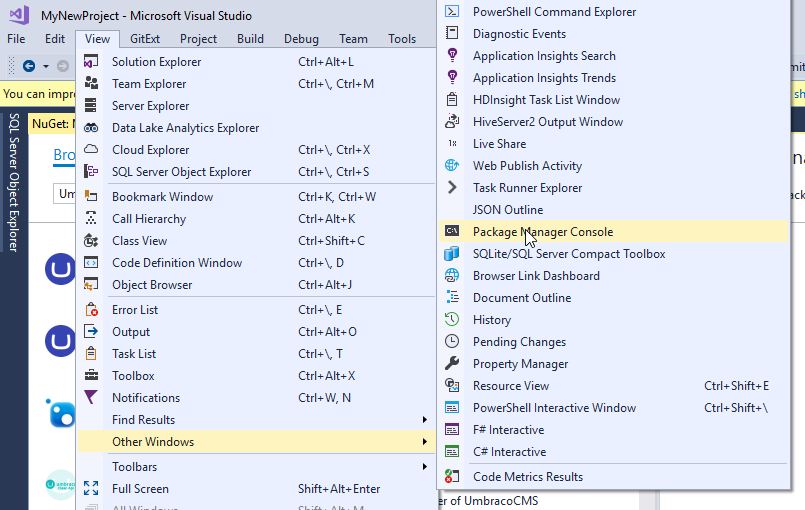805x510 pixels.
Task: Open the GitExt menu
Action: coord(145,39)
